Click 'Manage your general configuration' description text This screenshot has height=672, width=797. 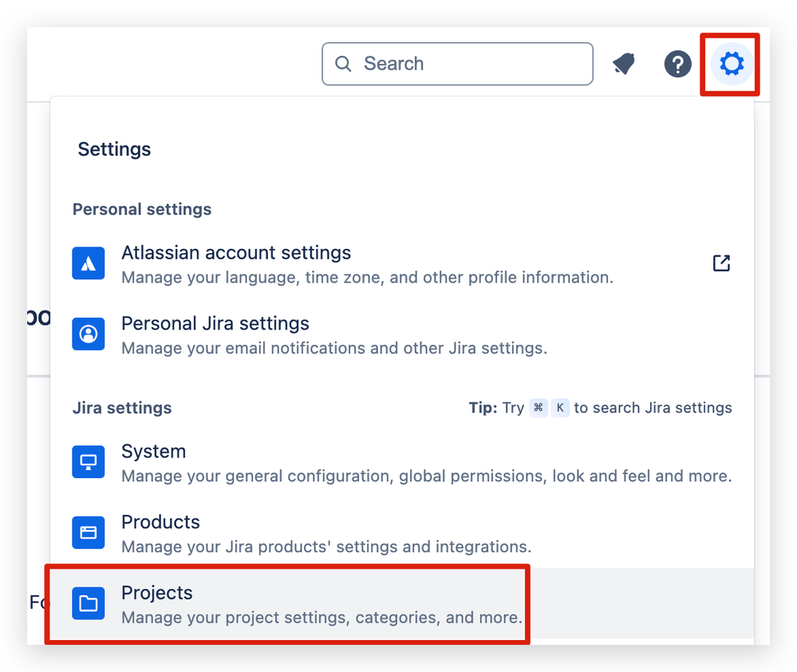tap(427, 476)
